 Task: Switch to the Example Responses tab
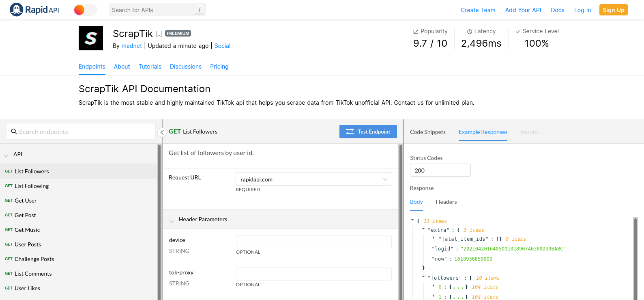(483, 132)
